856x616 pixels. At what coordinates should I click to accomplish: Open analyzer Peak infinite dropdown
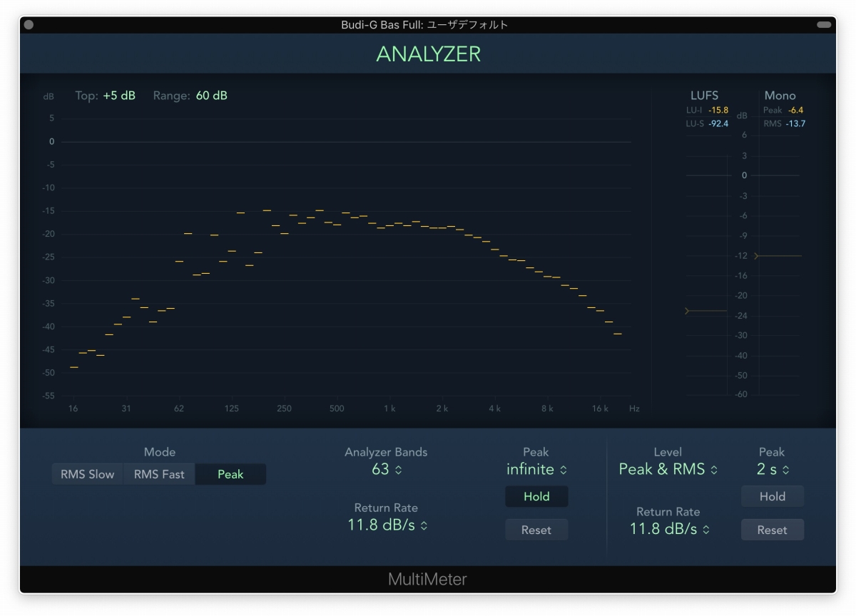pyautogui.click(x=536, y=469)
